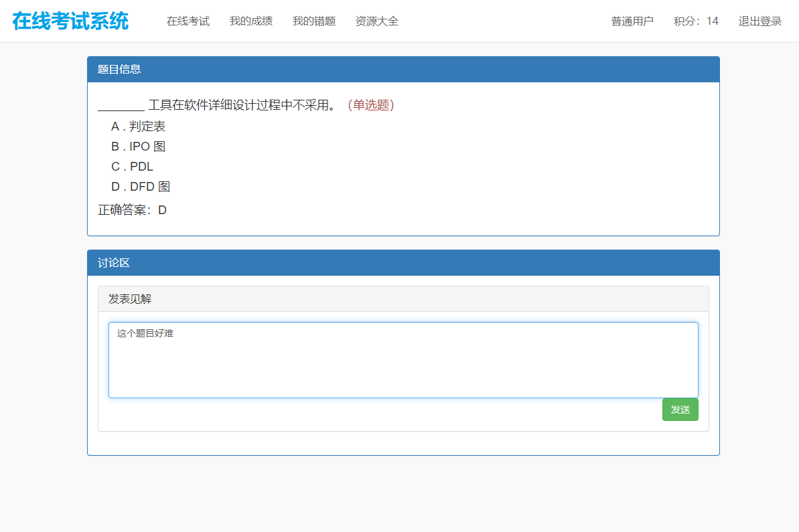This screenshot has width=799, height=532.
Task: Select option B IPO 图 text
Action: tap(138, 147)
